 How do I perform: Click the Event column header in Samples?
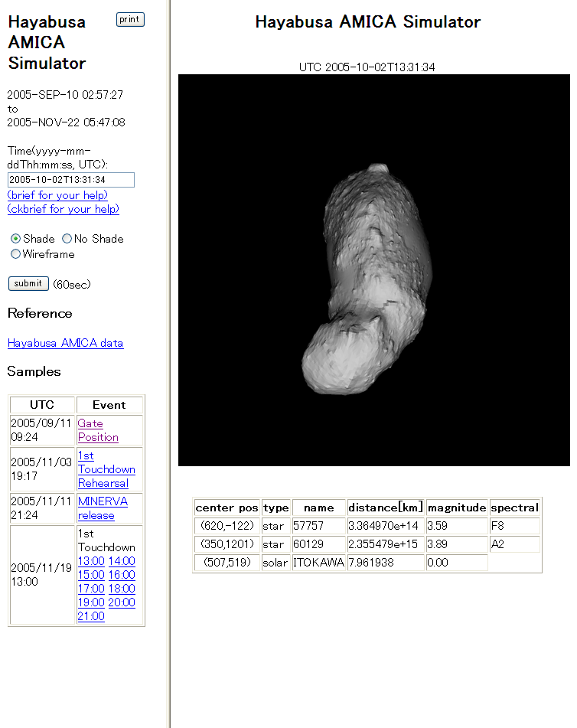[109, 405]
